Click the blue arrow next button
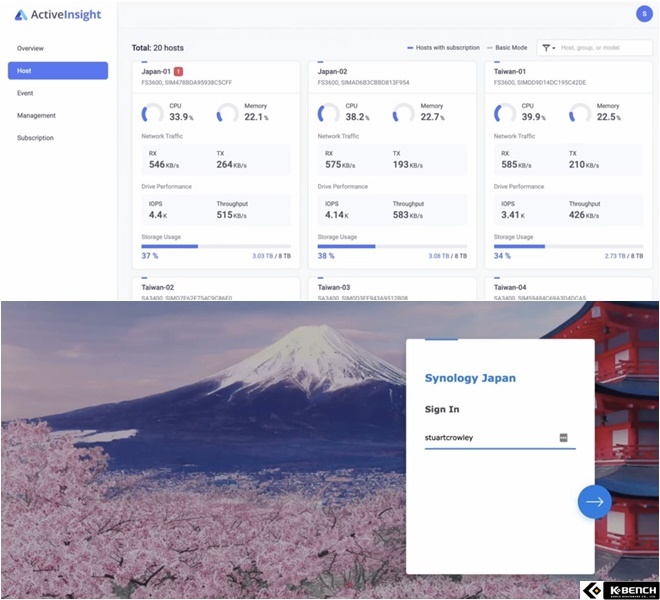 coord(594,501)
